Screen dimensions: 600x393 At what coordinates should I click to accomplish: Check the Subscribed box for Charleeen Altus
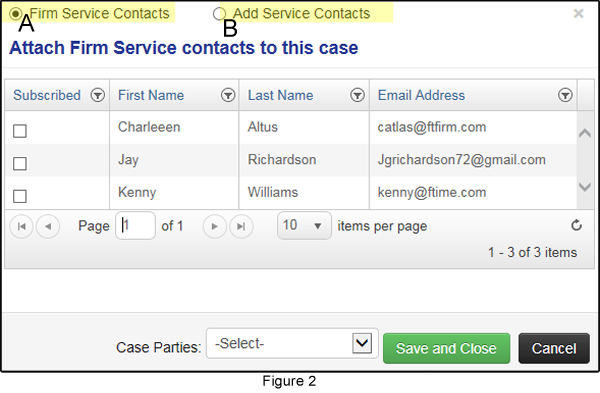[20, 131]
